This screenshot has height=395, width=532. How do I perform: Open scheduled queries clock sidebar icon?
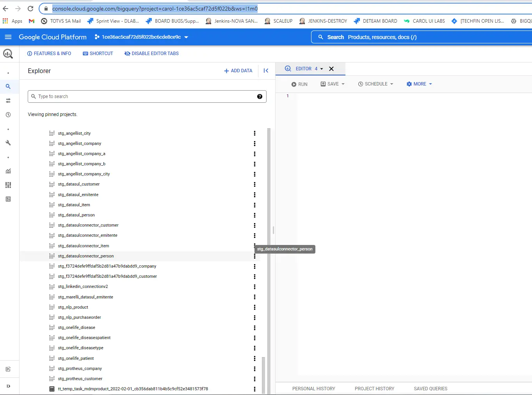[x=8, y=115]
